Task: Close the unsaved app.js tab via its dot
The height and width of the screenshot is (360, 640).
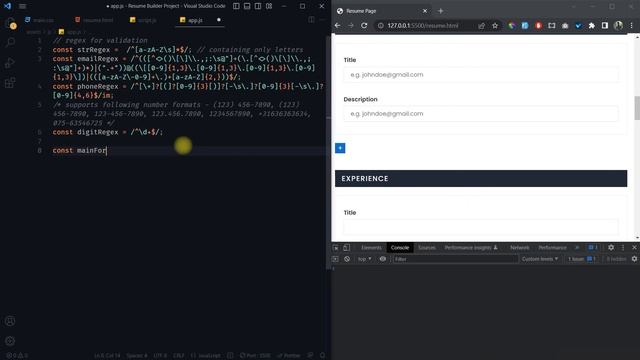Action: point(219,20)
